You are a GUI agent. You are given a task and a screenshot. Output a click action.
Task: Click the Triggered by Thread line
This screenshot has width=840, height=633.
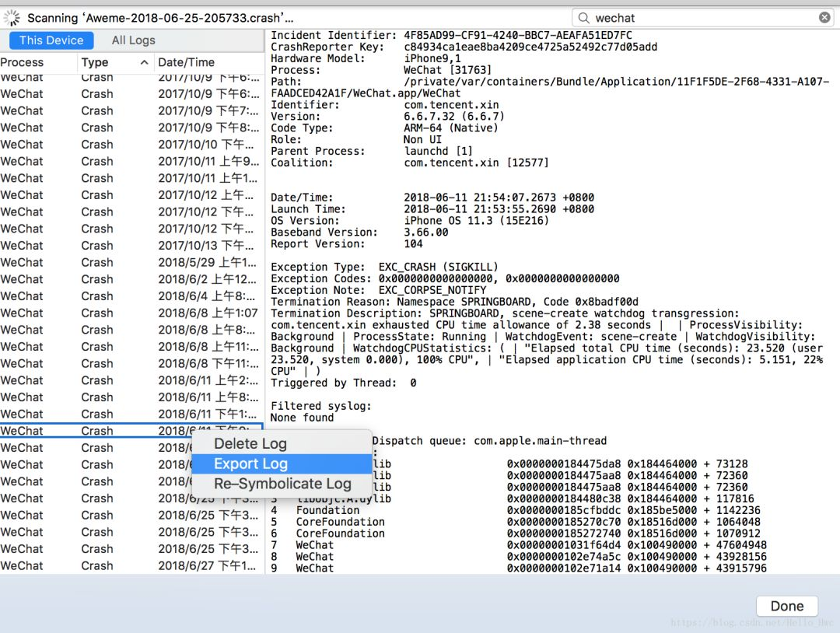click(344, 383)
